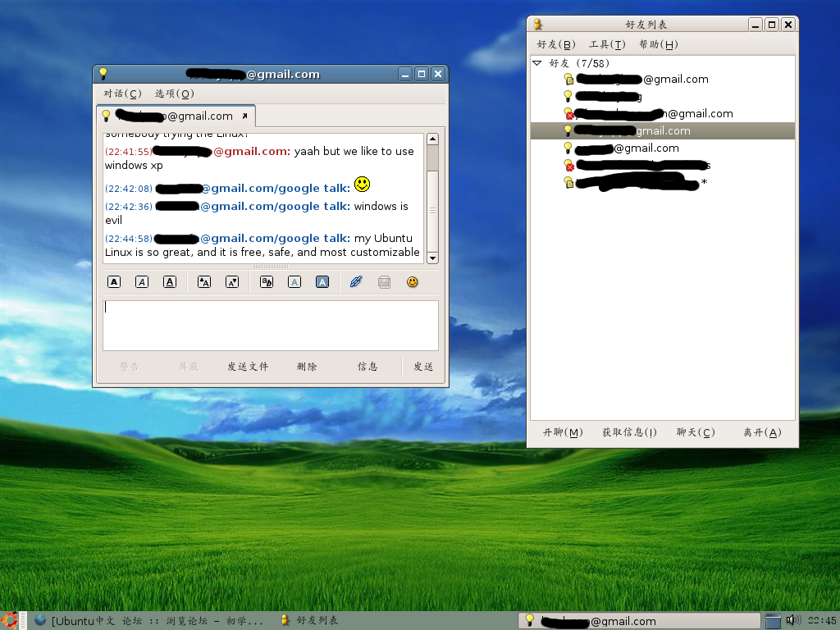Click the 屏蔽 block button
The height and width of the screenshot is (630, 840).
click(x=189, y=367)
